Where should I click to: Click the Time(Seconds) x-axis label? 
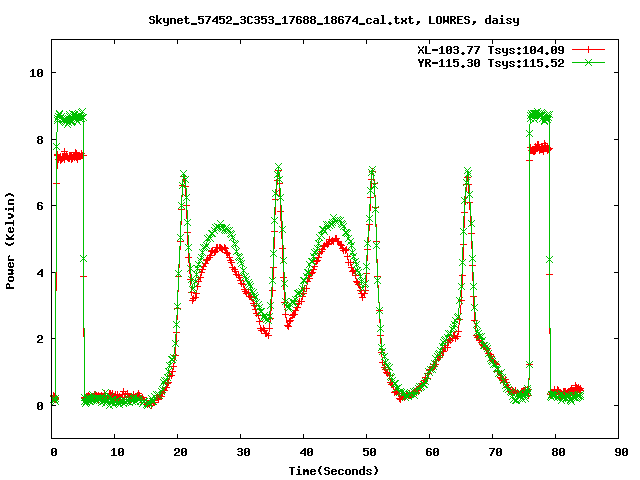point(334,471)
